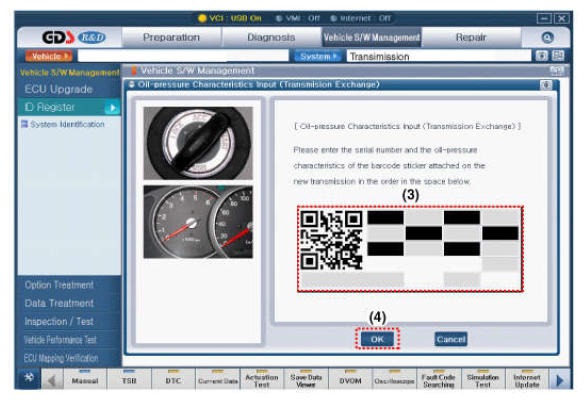This screenshot has height=403, width=587.
Task: Click the Transmission system field
Action: coord(439,56)
